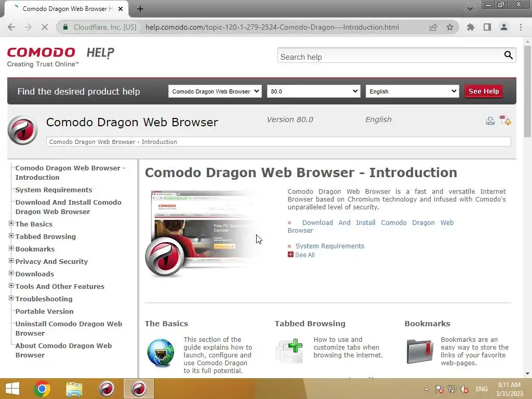The image size is (532, 399).
Task: Open the extensions puzzle icon
Action: coord(471,27)
